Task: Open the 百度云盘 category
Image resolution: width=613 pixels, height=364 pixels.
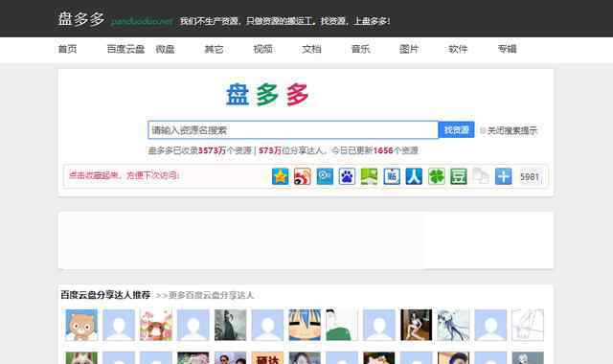Action: click(125, 49)
